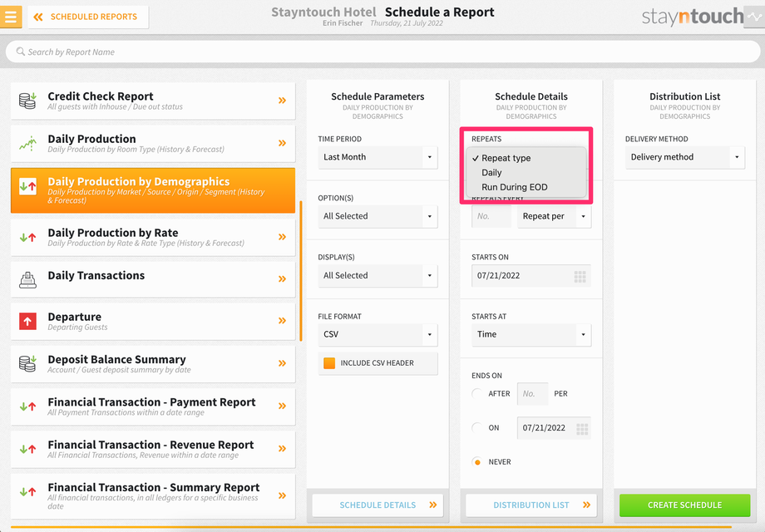The height and width of the screenshot is (532, 765).
Task: Click the activity pulse icon at top right
Action: pyautogui.click(x=754, y=17)
